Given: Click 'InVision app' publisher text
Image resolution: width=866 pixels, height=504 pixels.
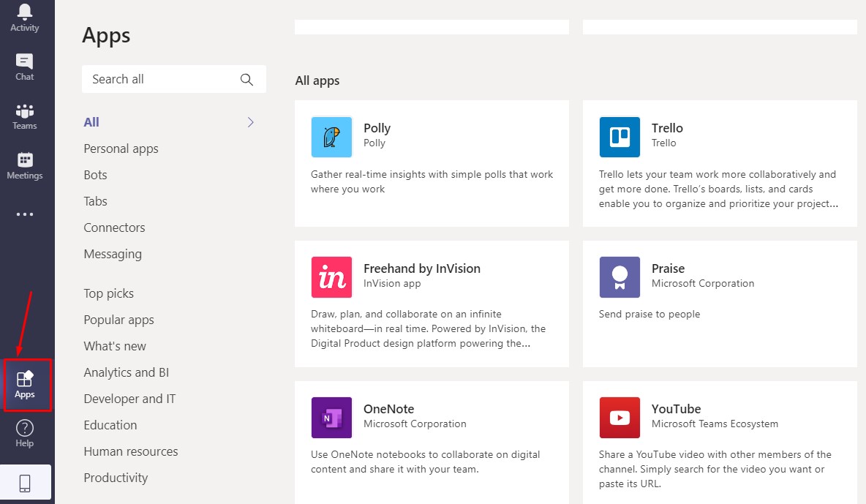Looking at the screenshot, I should tap(392, 284).
